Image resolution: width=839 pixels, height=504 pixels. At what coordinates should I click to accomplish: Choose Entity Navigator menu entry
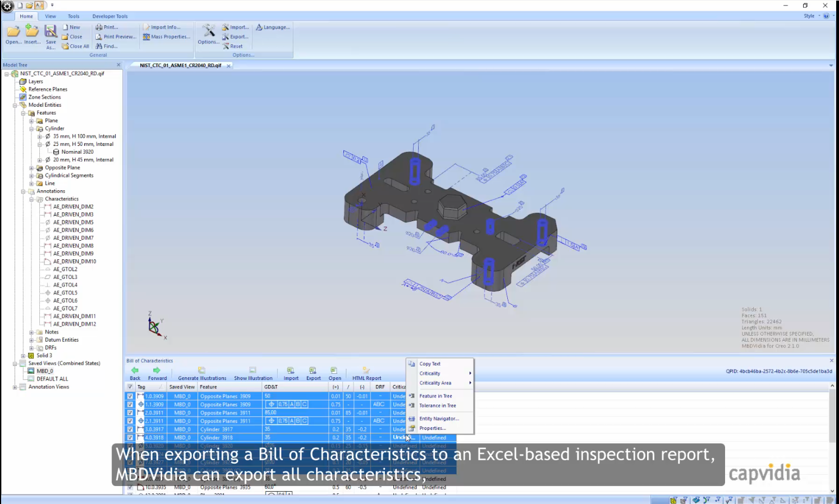coord(440,419)
